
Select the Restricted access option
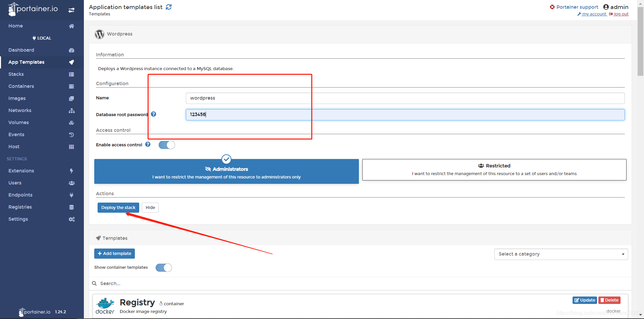coord(494,170)
